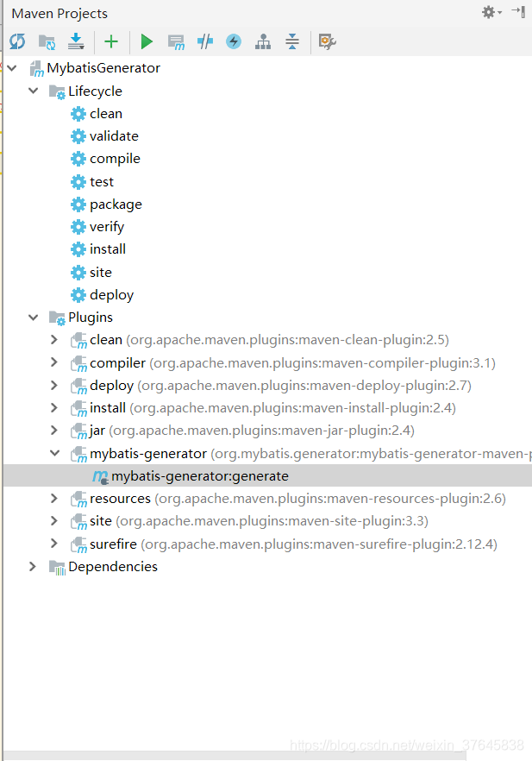The image size is (532, 761).
Task: Select the verify lifecycle gear icon
Action: point(78,227)
